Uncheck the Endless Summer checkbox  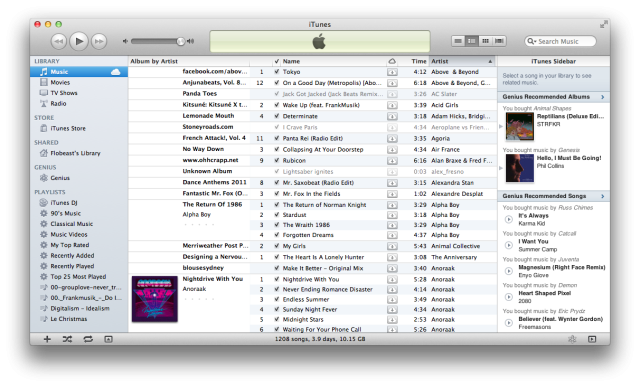click(277, 300)
